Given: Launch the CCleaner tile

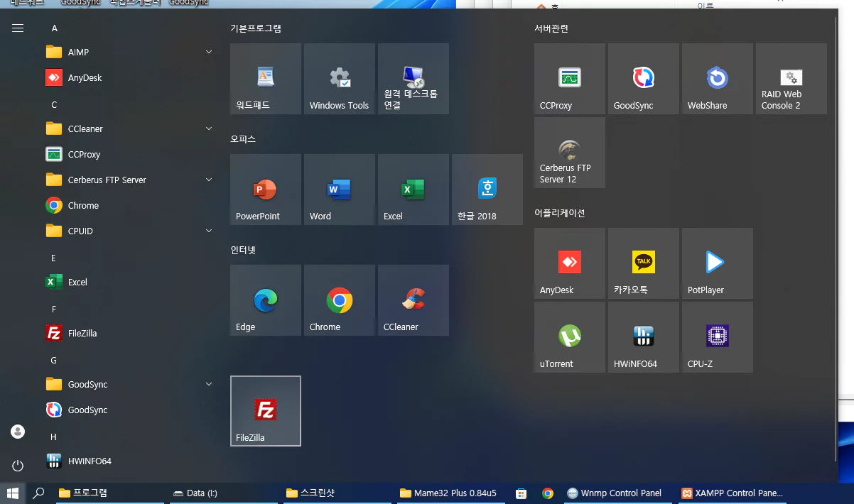Looking at the screenshot, I should pyautogui.click(x=414, y=300).
